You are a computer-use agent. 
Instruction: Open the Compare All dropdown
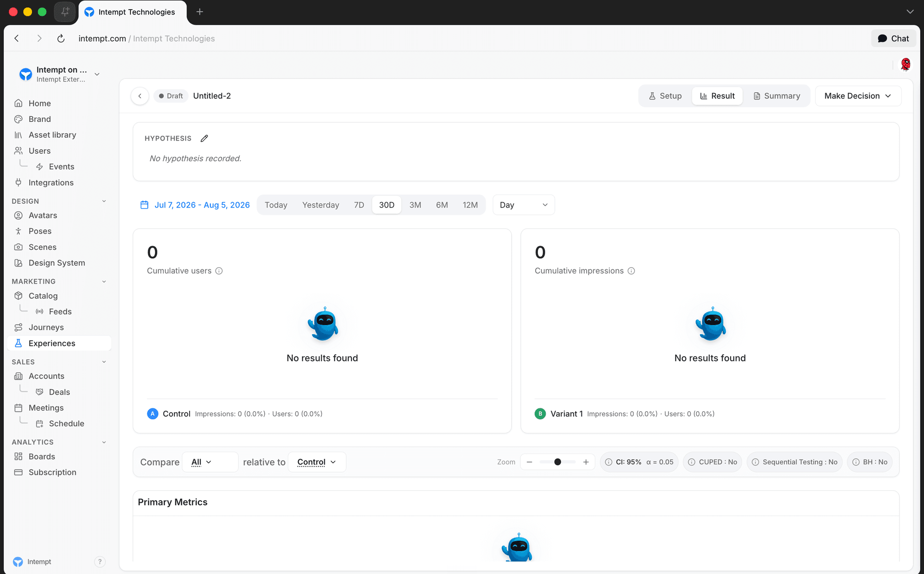tap(210, 462)
